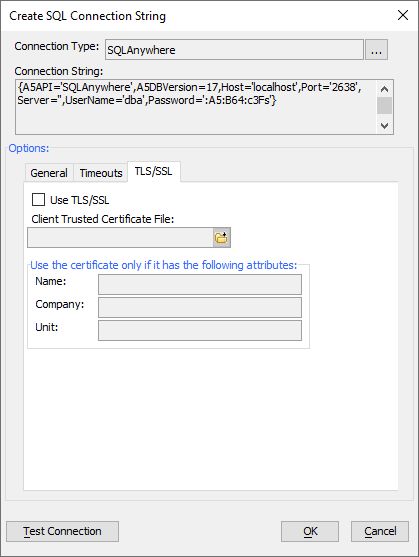The width and height of the screenshot is (419, 557).
Task: Click the connection string scrollbar thumb
Action: tap(384, 106)
